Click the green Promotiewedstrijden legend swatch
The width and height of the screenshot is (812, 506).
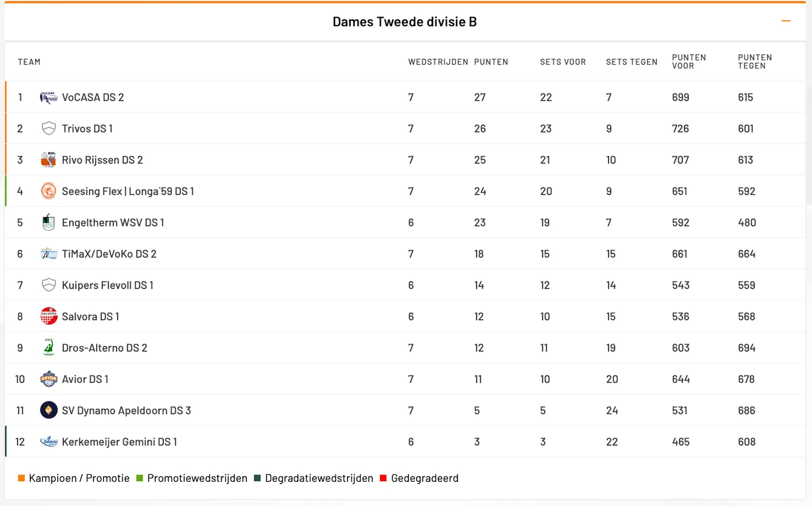(x=140, y=479)
